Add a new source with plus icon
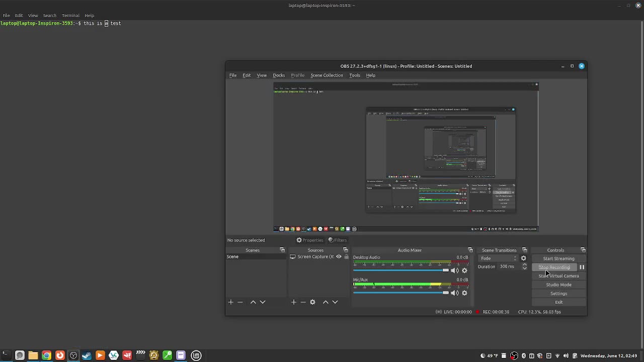 click(x=294, y=302)
